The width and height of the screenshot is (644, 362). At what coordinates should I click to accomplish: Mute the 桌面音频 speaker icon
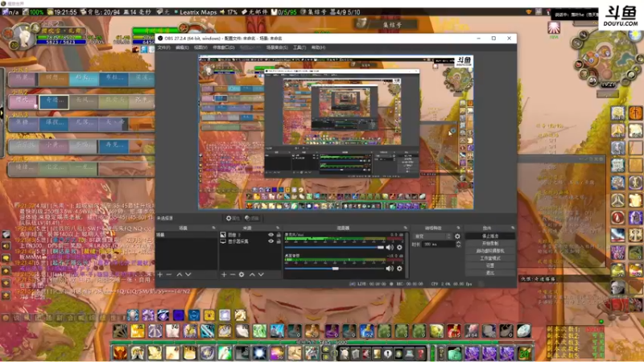pos(390,269)
